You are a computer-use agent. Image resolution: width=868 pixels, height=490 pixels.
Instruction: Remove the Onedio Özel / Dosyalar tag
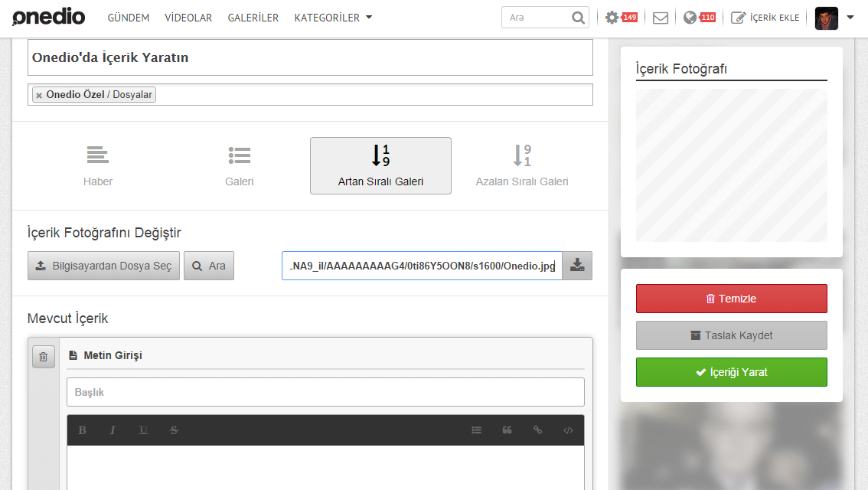[x=39, y=95]
